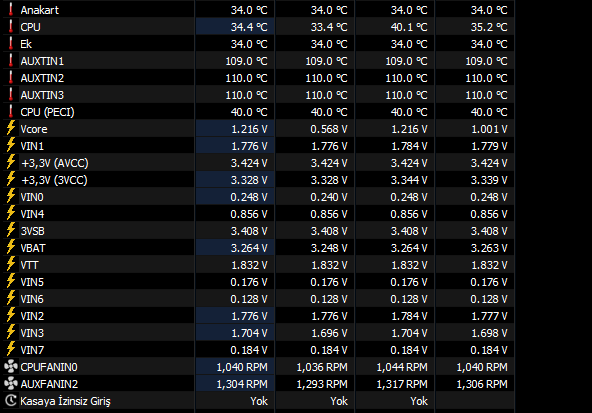
Task: Click the thermometer icon beside CPU (PECI)
Action: [x=11, y=111]
